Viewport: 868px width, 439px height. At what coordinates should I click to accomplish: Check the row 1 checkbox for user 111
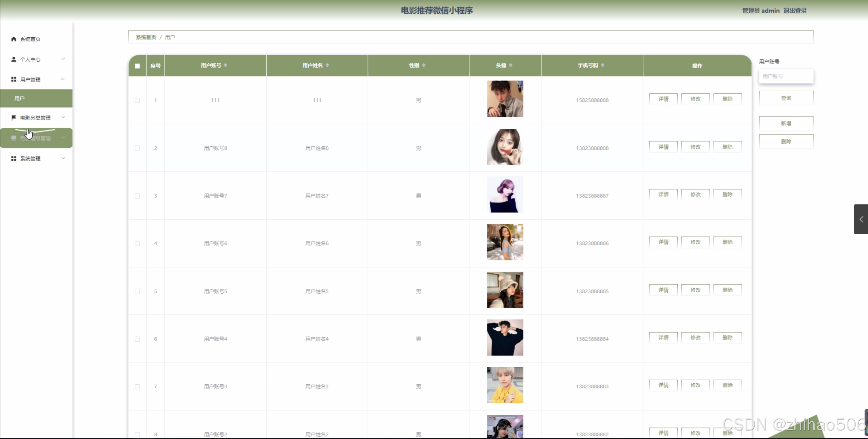137,100
